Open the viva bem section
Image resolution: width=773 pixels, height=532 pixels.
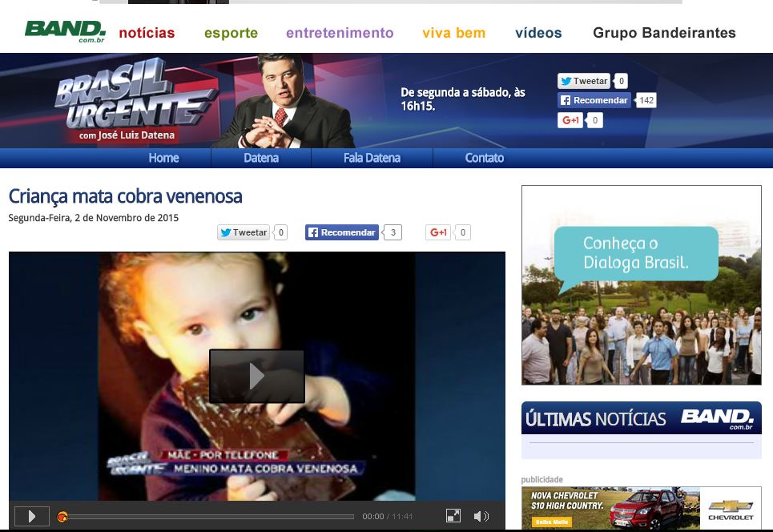453,33
